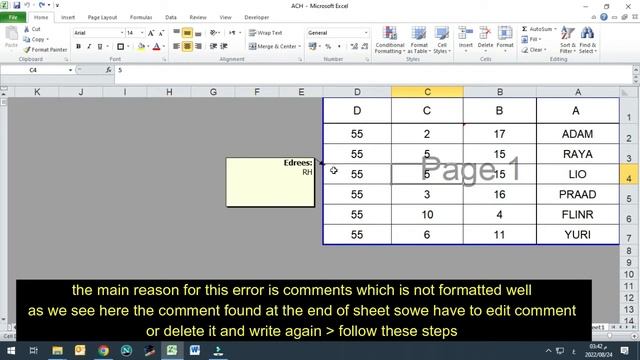Screen dimensions: 640x360
Task: Toggle Italic formatting
Action: [x=89, y=47]
